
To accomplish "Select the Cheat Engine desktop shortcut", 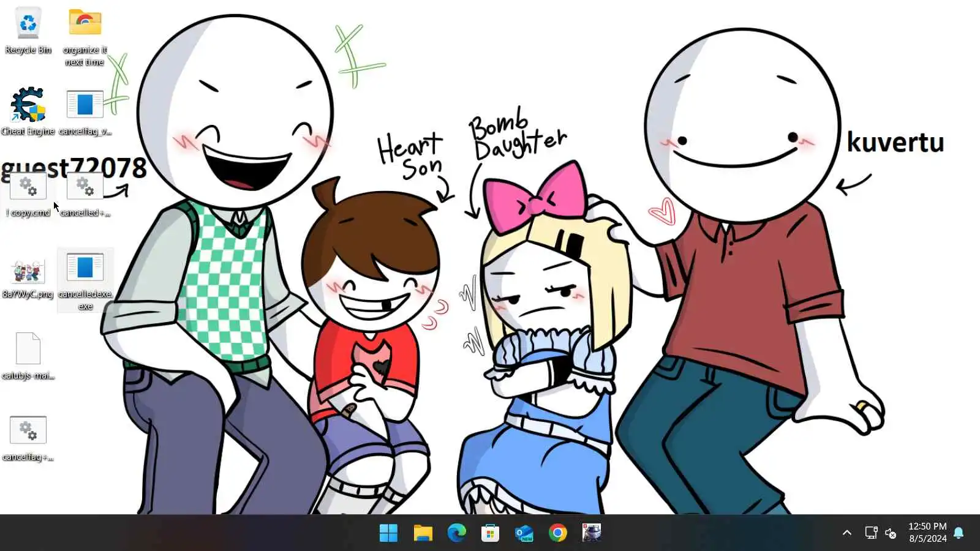I will [28, 111].
